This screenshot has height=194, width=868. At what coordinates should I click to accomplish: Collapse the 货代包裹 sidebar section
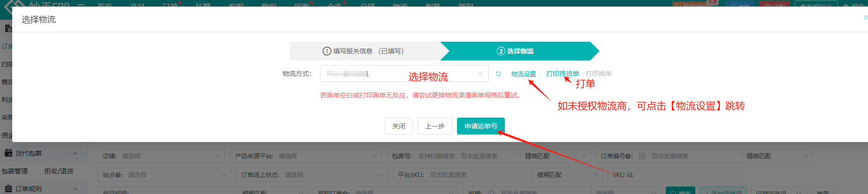click(75, 153)
